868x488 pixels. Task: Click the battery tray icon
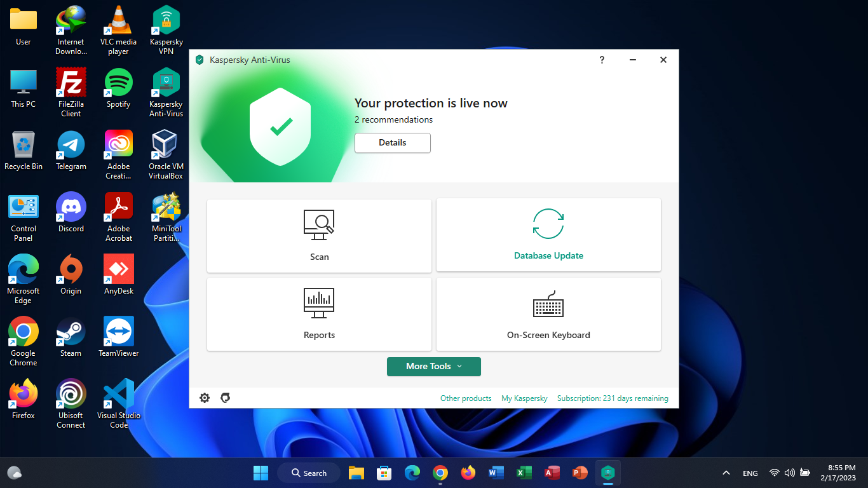point(805,473)
